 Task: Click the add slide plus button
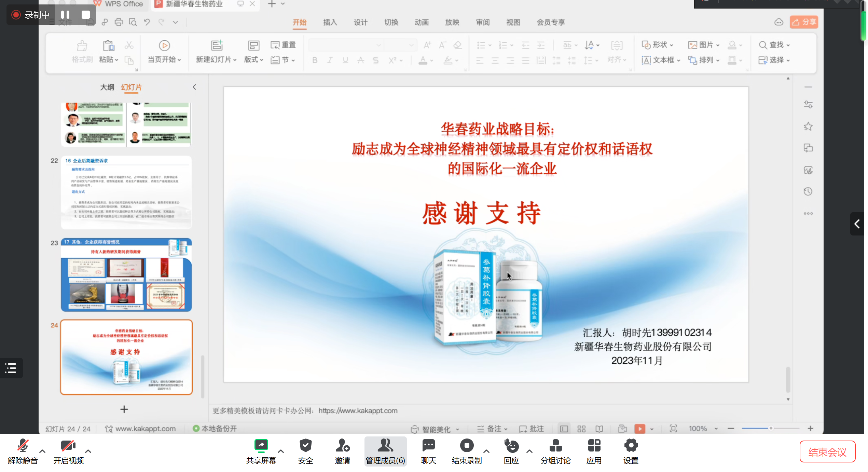point(124,409)
